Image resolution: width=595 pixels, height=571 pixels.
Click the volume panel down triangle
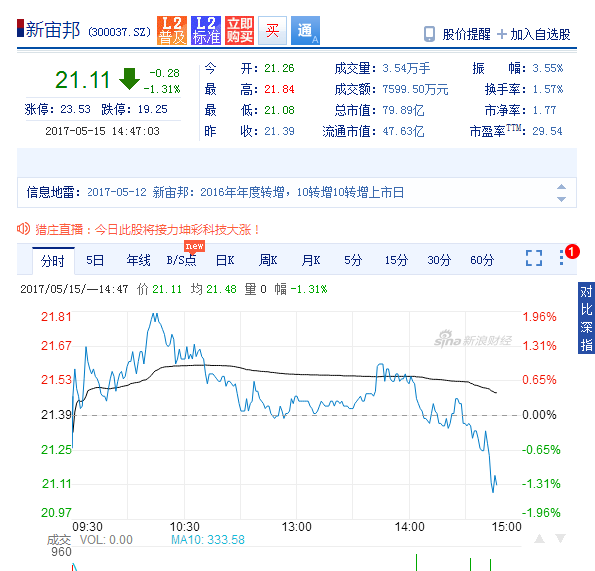tap(560, 538)
